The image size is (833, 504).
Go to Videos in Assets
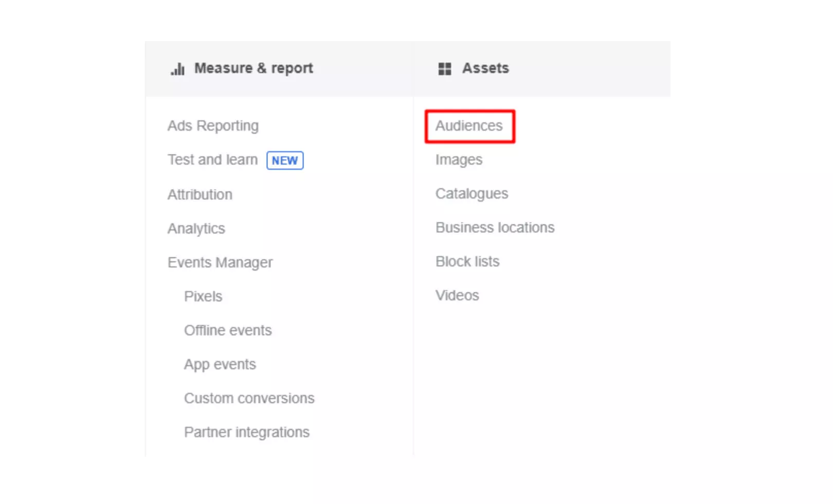click(x=457, y=296)
